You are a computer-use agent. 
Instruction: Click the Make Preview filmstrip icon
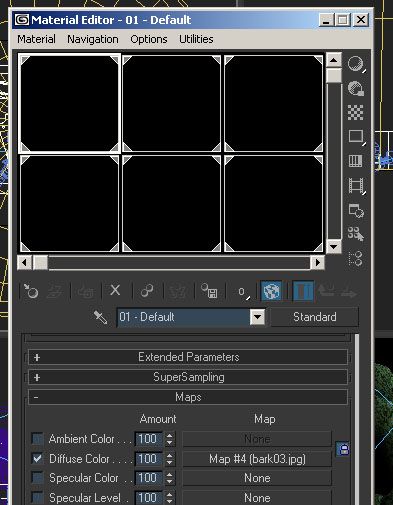tap(356, 186)
